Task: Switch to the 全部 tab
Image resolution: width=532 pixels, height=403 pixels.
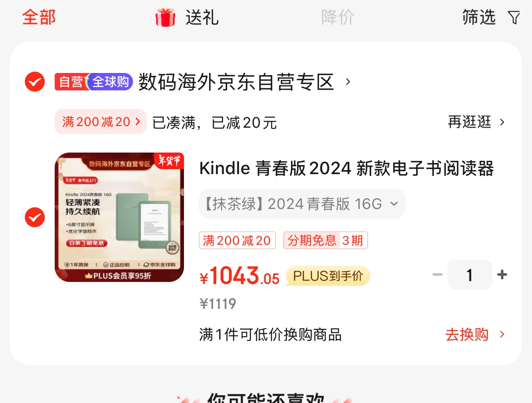Action: tap(39, 17)
